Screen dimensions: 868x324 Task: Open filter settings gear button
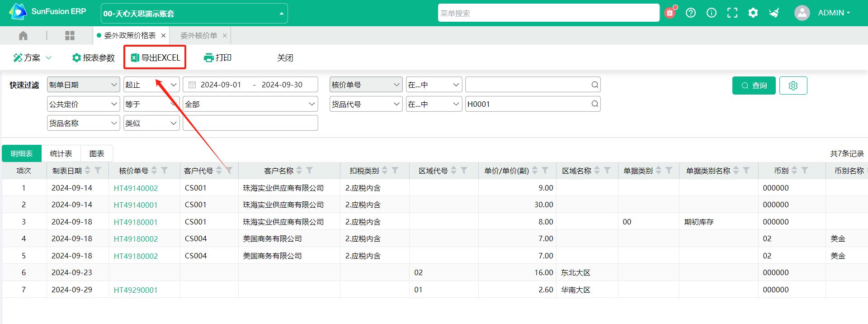[793, 86]
